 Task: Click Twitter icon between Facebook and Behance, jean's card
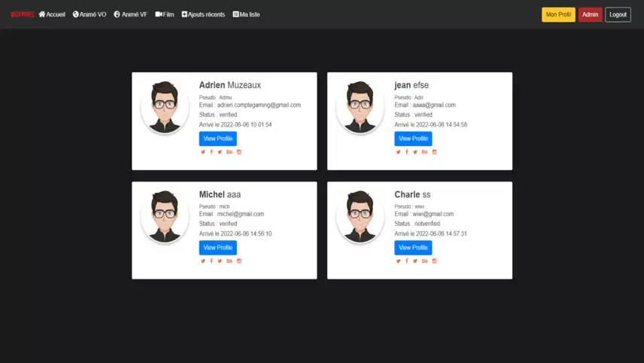point(415,151)
